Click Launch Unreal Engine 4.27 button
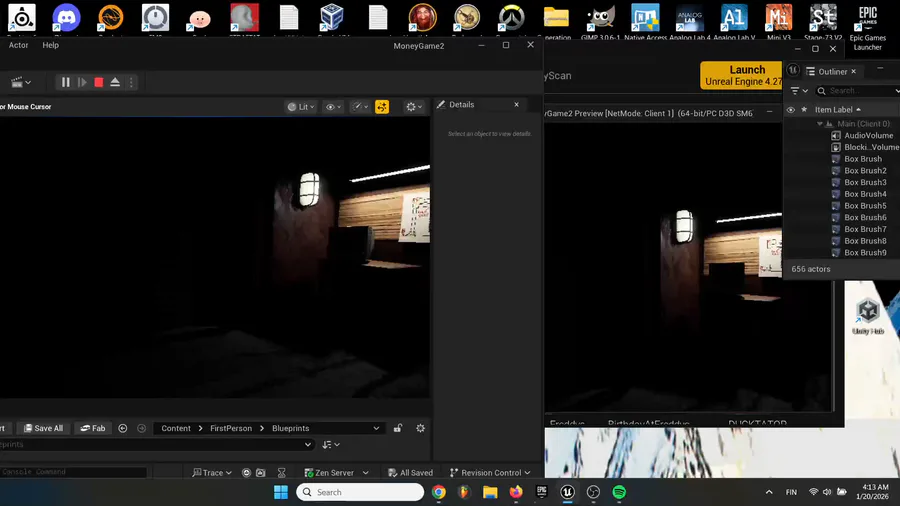The width and height of the screenshot is (900, 506). tap(742, 75)
